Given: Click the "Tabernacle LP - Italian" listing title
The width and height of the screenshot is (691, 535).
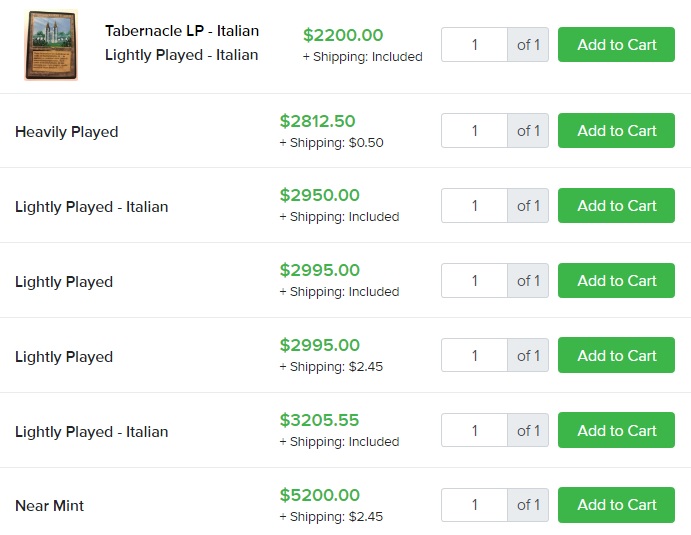Looking at the screenshot, I should 181,31.
